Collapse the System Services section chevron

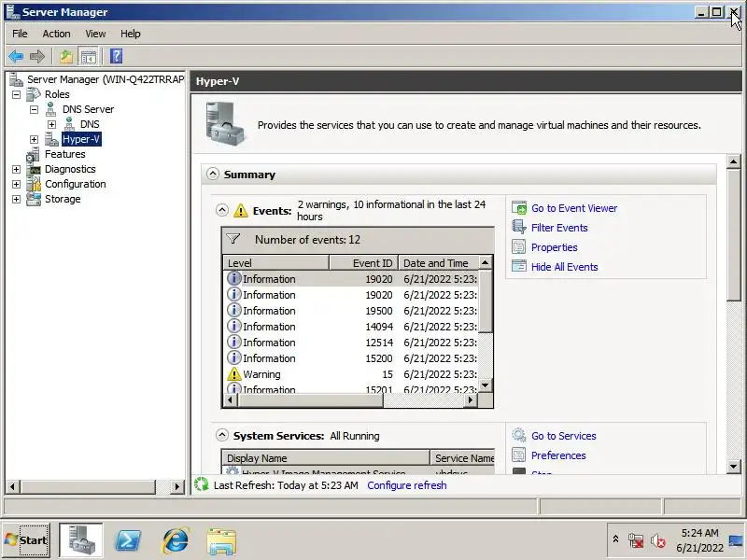tap(222, 435)
